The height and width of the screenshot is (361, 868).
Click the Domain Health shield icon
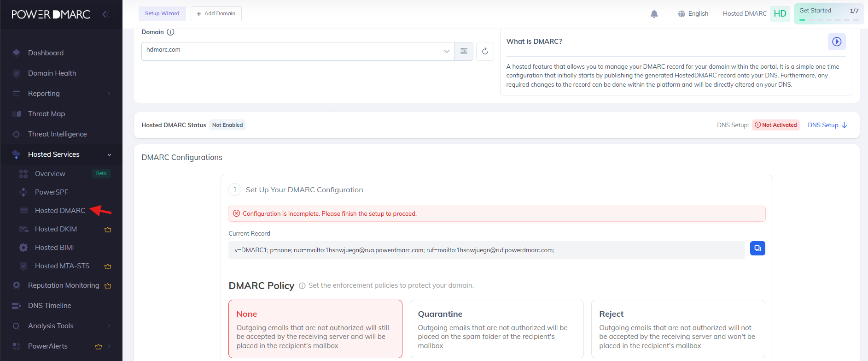[17, 73]
